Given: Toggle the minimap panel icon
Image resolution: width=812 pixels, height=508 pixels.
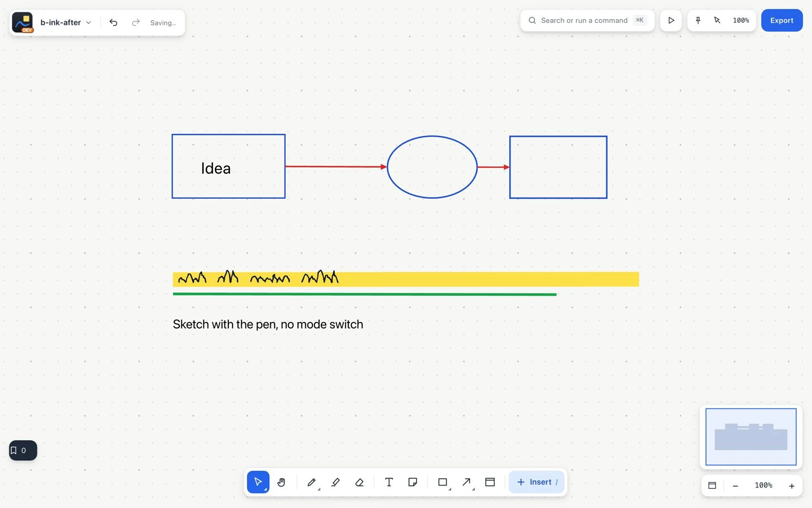Looking at the screenshot, I should 712,485.
